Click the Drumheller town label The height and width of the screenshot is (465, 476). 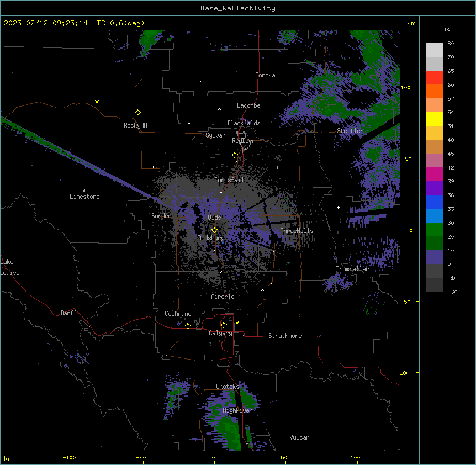(352, 269)
